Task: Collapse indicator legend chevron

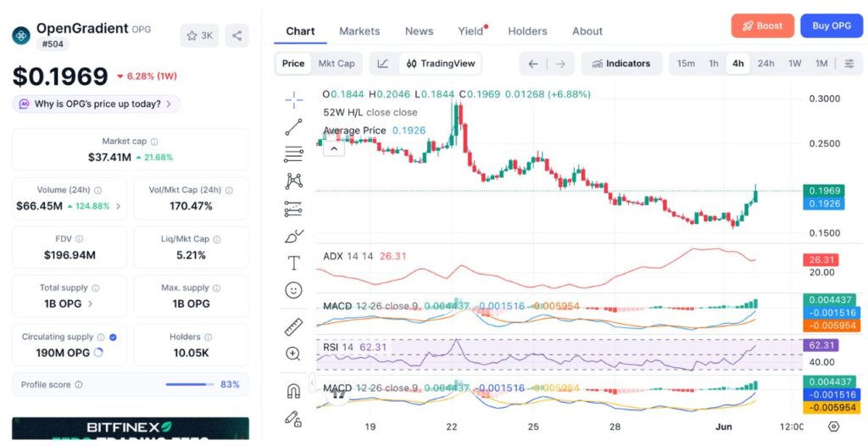Action: (x=334, y=148)
